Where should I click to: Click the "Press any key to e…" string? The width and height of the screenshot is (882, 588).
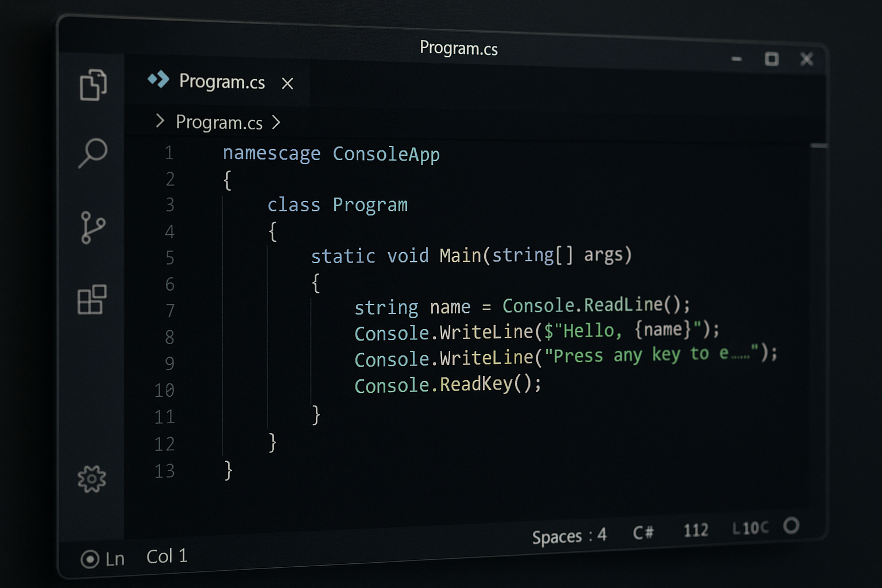652,354
